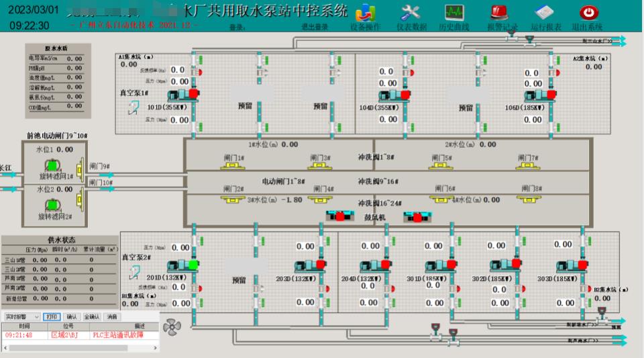
Task: Click the 真空泵2# vacuum pump icon
Action: [x=134, y=272]
